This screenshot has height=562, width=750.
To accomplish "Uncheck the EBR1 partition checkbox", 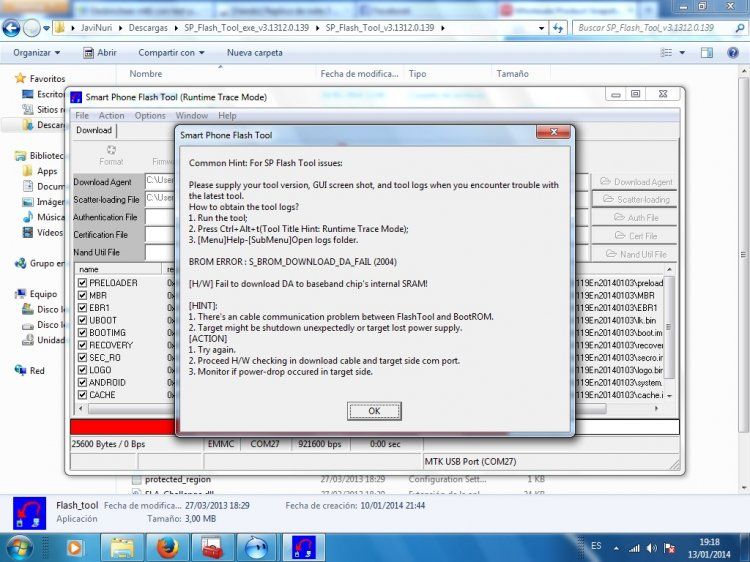I will [x=82, y=308].
